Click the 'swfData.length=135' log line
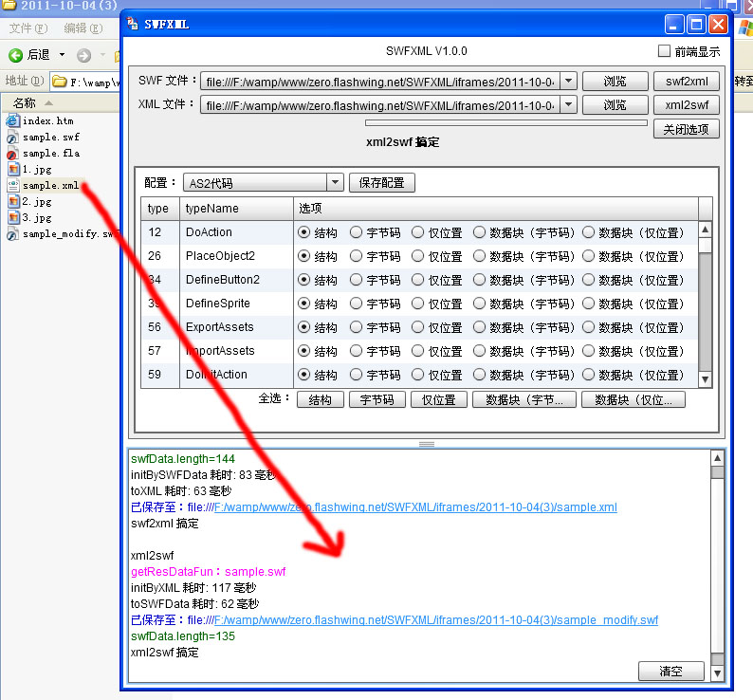 pyautogui.click(x=183, y=636)
